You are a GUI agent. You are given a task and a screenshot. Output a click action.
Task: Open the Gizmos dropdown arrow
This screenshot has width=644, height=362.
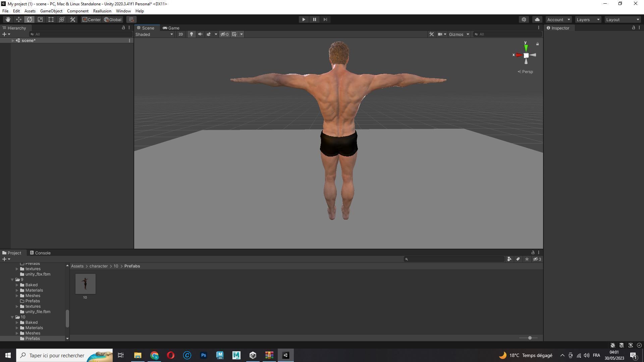[x=468, y=34]
